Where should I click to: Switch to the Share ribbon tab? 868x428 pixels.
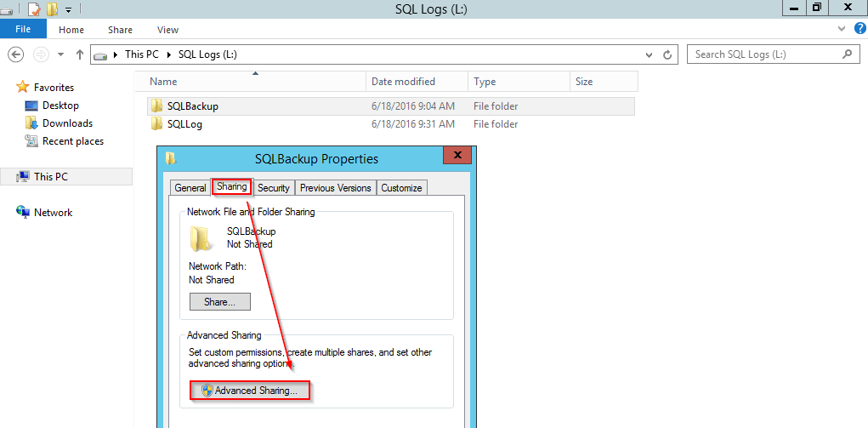tap(120, 30)
